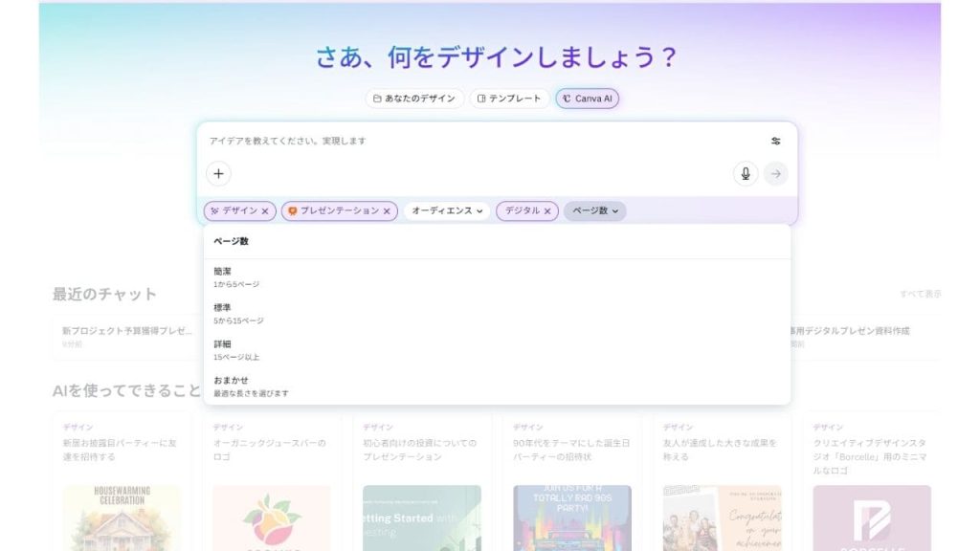
Task: Remove the デジタル chip with its X
Action: (x=547, y=211)
